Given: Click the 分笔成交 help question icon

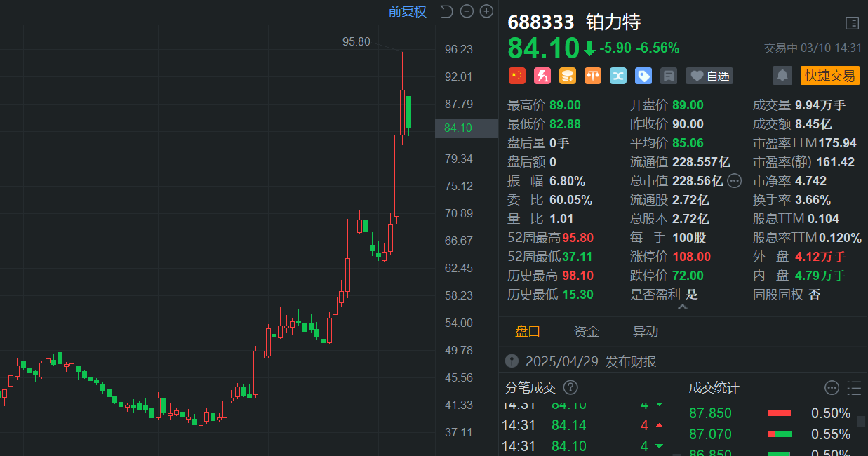Looking at the screenshot, I should (x=570, y=387).
